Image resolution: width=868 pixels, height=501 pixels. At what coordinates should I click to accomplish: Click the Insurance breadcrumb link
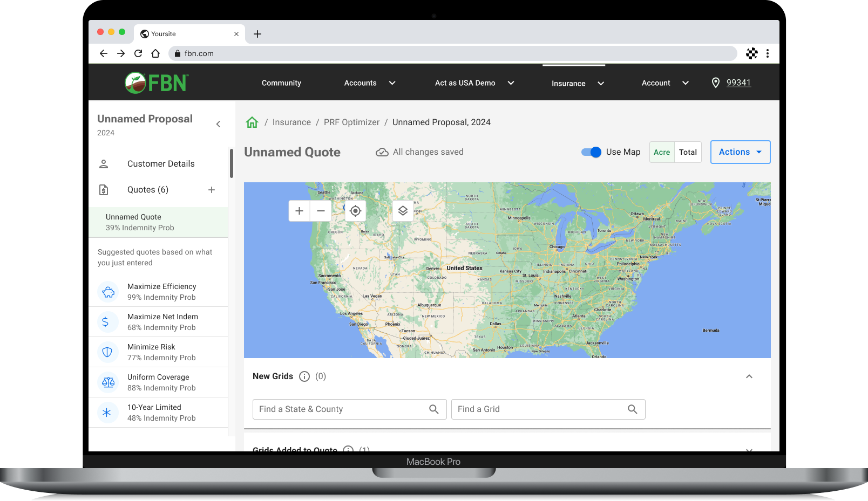[291, 122]
